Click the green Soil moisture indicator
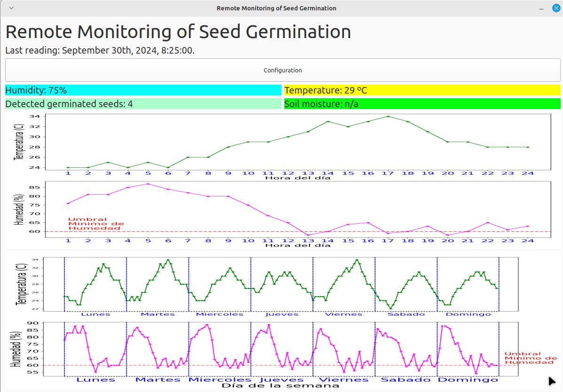The image size is (563, 392). click(422, 104)
